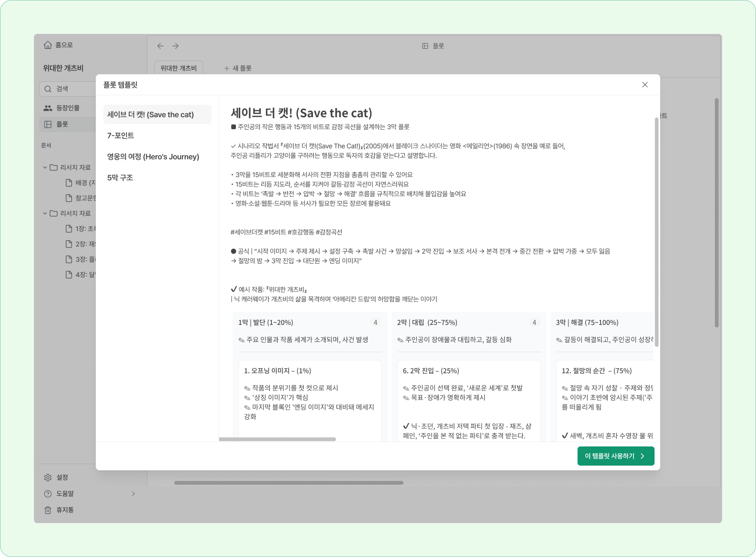Click the 이 템플릿 사용하기 button
This screenshot has height=557, width=756.
[x=616, y=456]
